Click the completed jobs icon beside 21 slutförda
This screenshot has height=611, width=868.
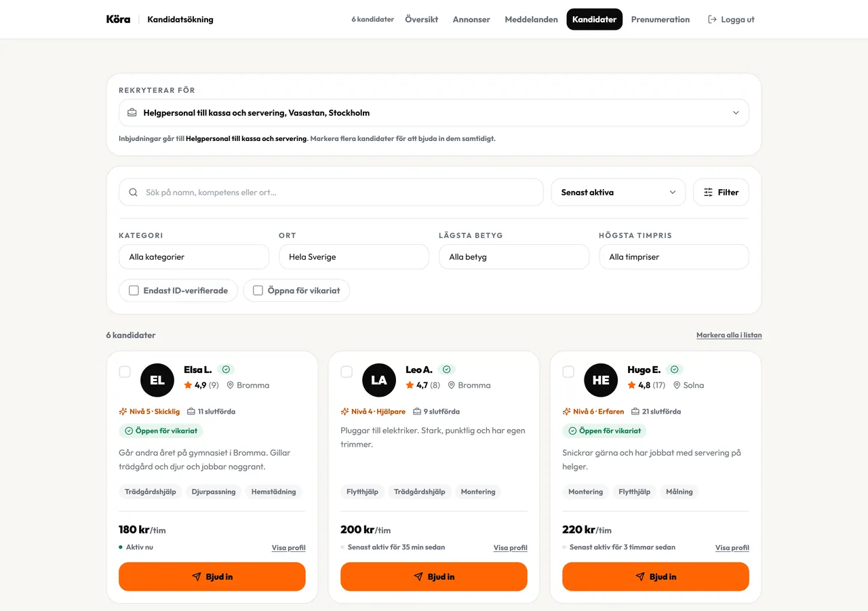pyautogui.click(x=635, y=412)
